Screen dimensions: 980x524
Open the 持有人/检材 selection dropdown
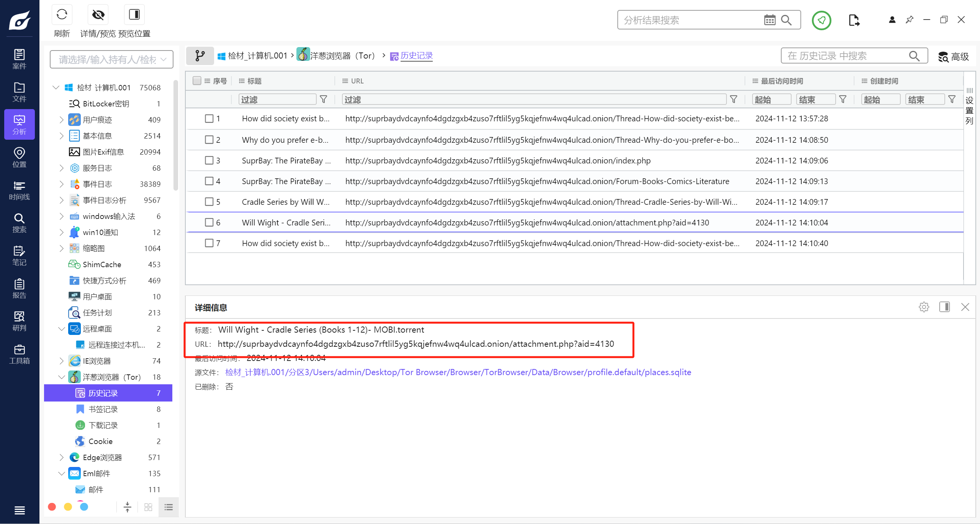click(x=111, y=59)
